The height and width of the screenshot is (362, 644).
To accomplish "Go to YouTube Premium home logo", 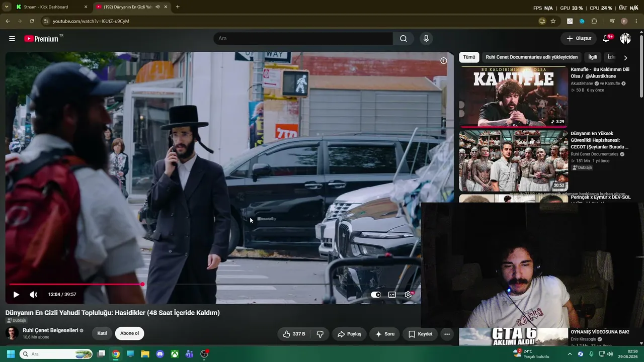I will click(x=41, y=39).
